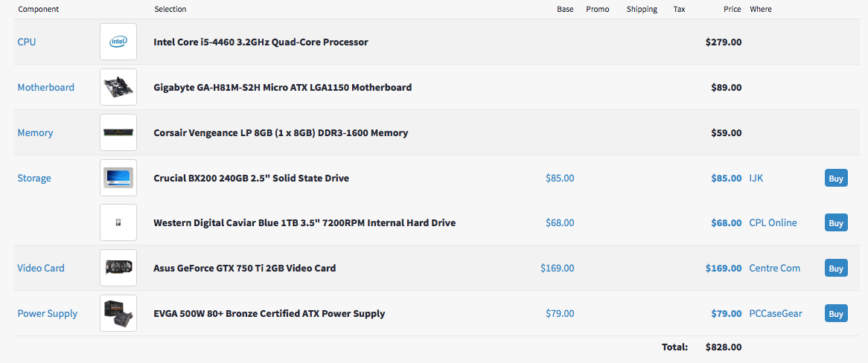Click the Total: label
Image resolution: width=868 pixels, height=363 pixels.
[674, 347]
